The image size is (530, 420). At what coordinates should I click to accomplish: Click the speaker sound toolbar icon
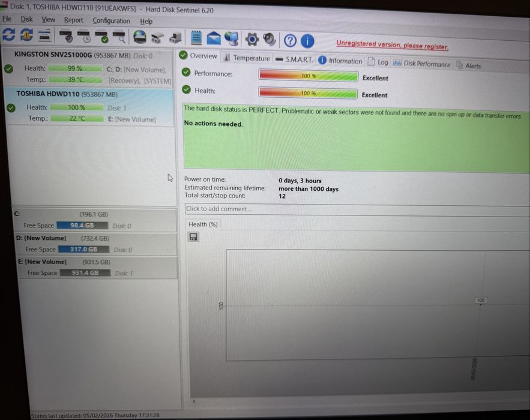point(270,40)
